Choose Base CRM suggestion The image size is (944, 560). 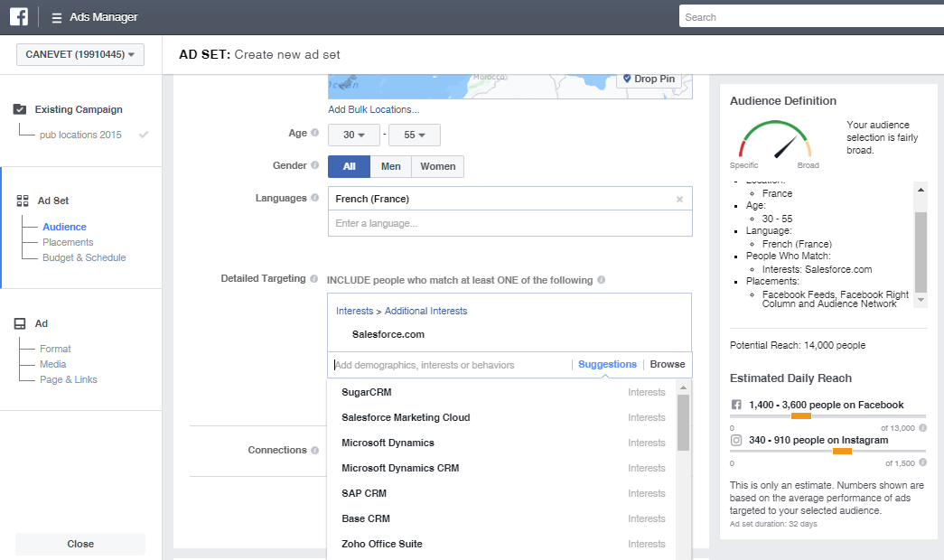(503, 518)
